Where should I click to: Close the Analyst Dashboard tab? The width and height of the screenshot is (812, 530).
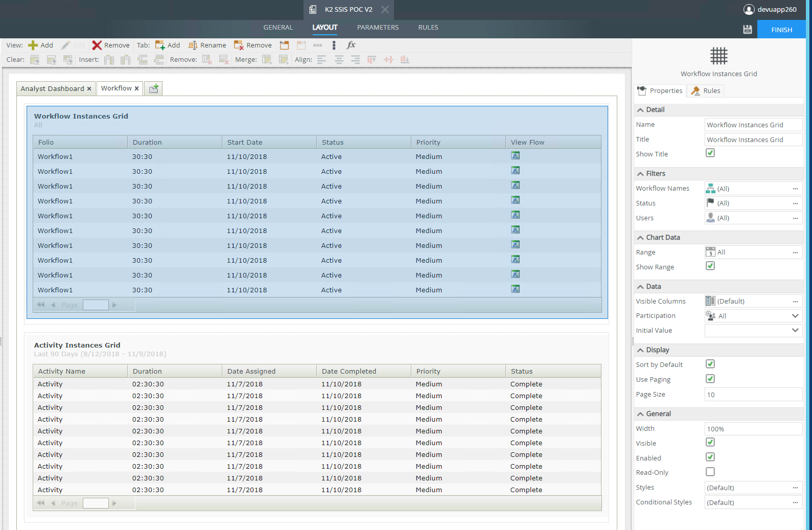tap(89, 89)
